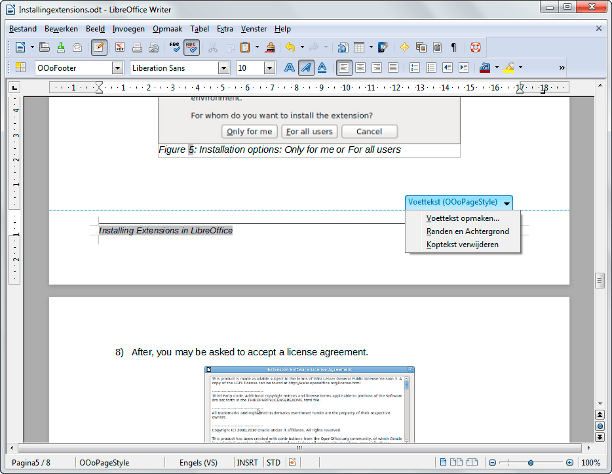Click the Paste clipboard icon
Image resolution: width=612 pixels, height=474 pixels.
coord(245,48)
